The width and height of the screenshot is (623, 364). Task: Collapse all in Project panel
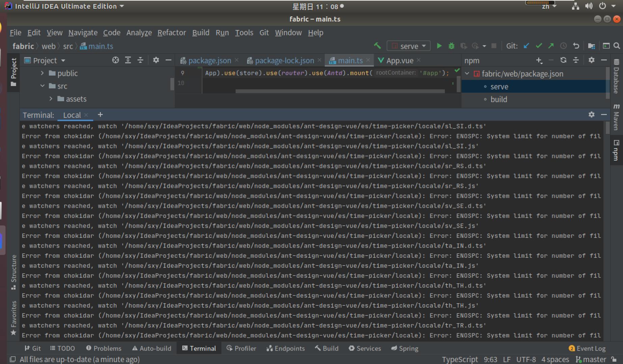pos(140,60)
